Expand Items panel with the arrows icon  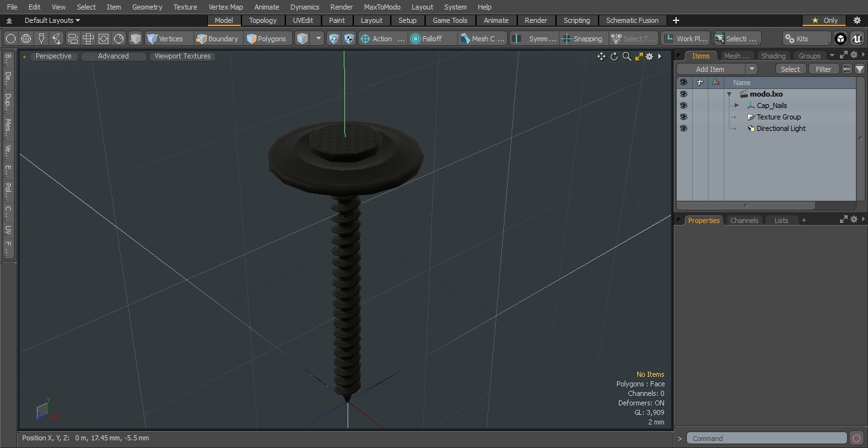pyautogui.click(x=844, y=55)
